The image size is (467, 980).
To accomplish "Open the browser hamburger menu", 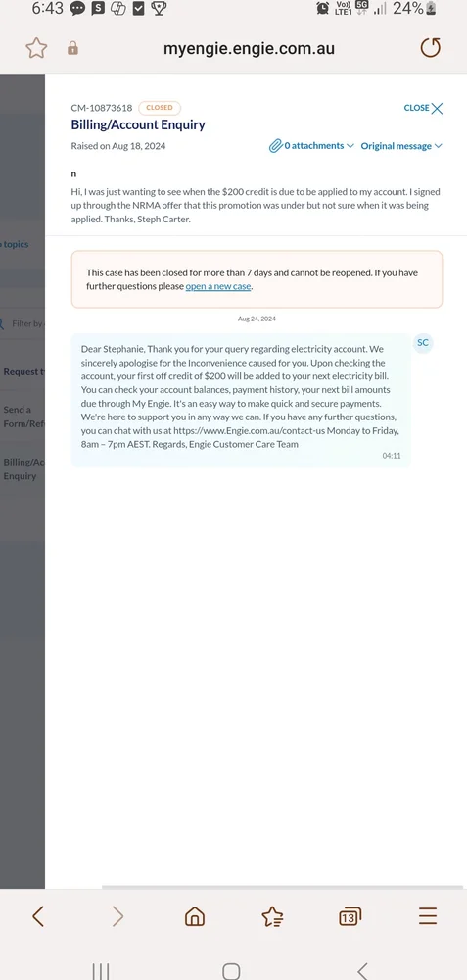I will tap(428, 916).
